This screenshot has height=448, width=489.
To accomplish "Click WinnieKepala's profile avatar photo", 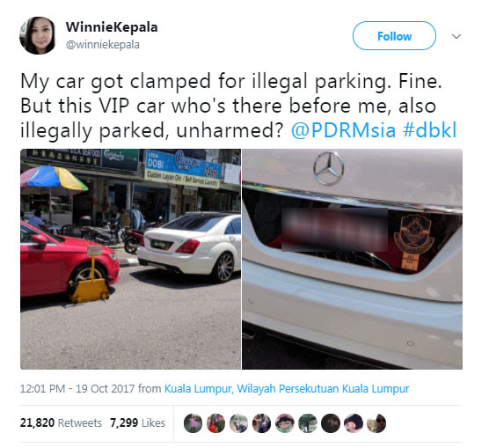I will (38, 36).
